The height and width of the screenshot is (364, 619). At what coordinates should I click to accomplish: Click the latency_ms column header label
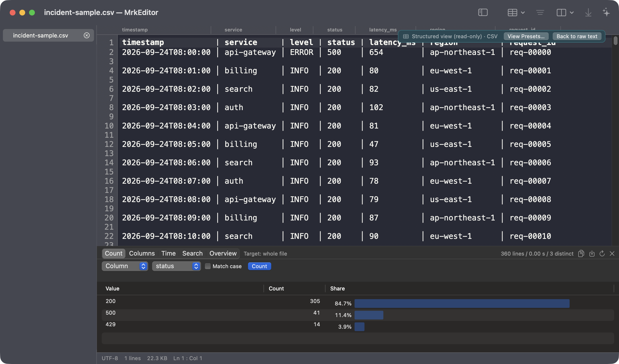pyautogui.click(x=383, y=30)
